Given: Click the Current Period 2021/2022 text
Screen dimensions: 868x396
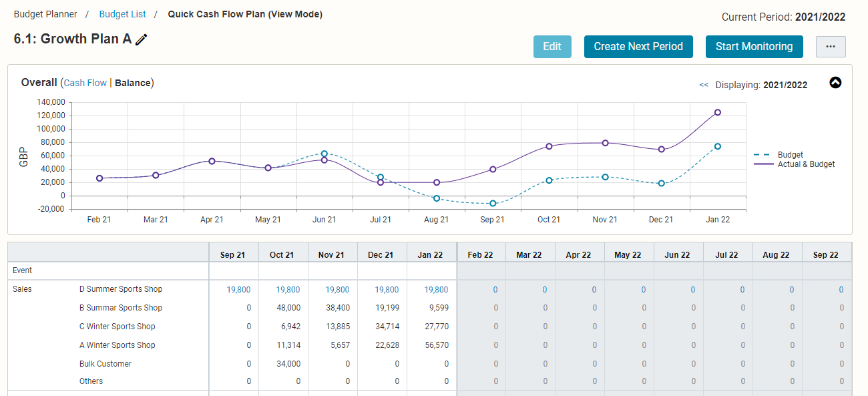Looking at the screenshot, I should click(x=784, y=17).
